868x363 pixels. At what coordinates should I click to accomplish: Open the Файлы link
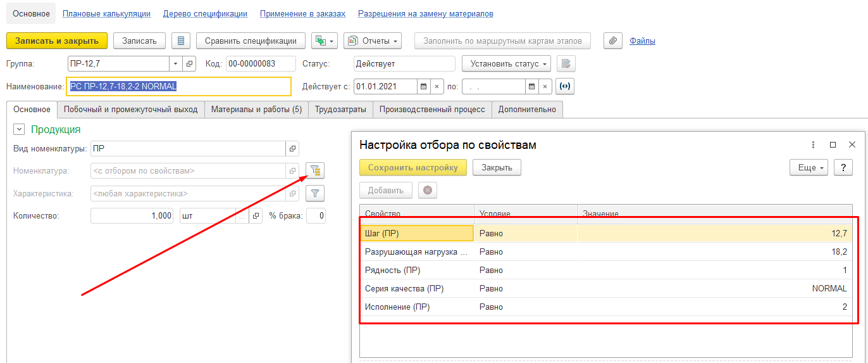coord(642,41)
